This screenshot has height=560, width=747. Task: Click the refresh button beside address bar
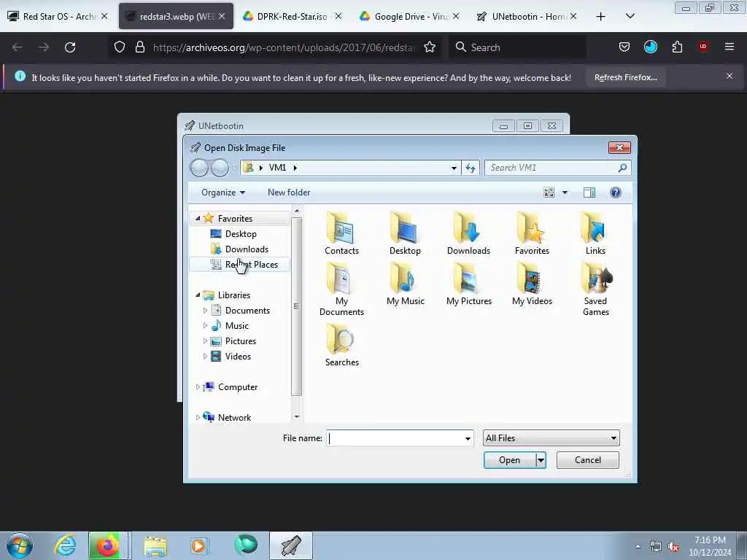tap(471, 168)
